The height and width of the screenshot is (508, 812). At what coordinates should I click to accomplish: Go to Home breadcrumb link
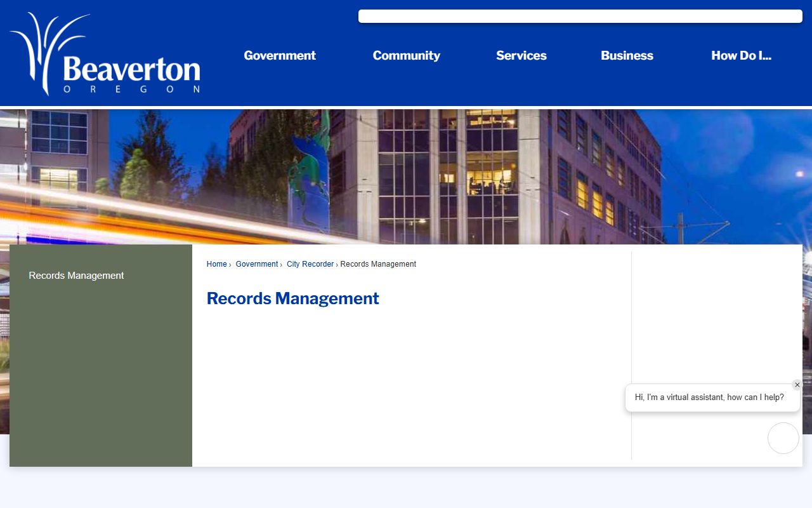coord(217,264)
